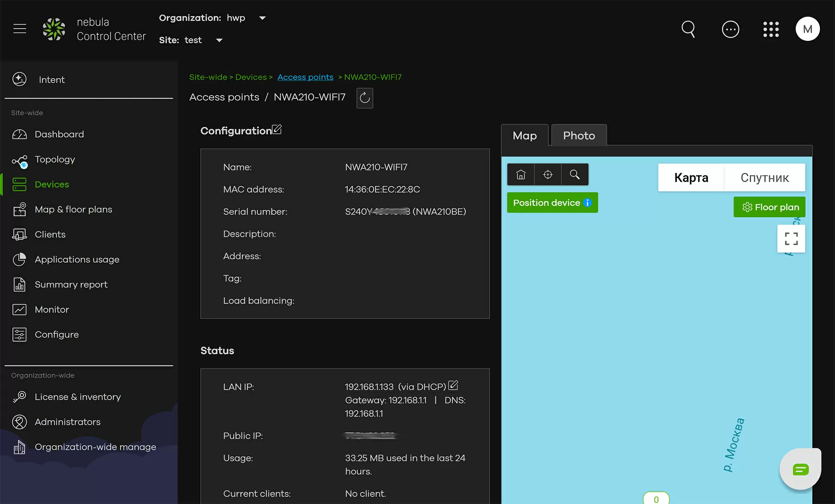
Task: Click the Clients devices icon
Action: point(20,235)
